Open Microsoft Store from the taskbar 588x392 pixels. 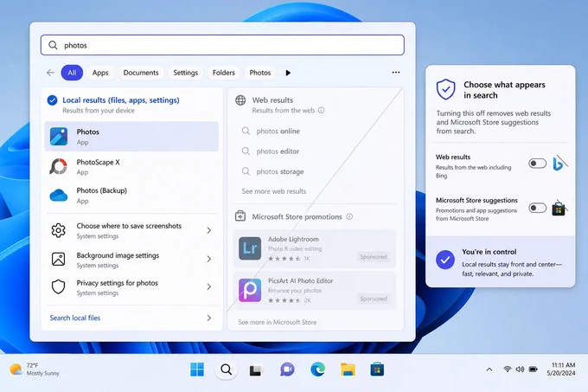tap(377, 370)
